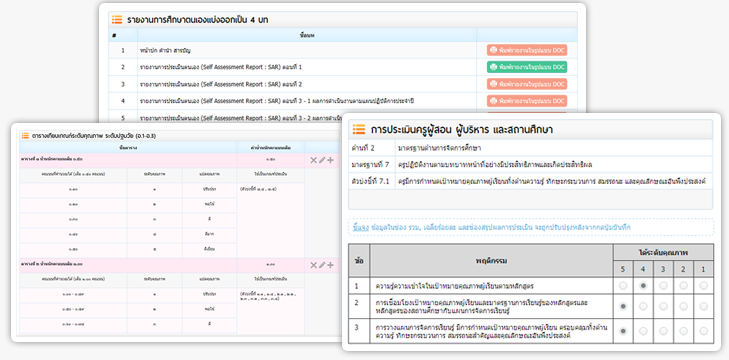This screenshot has height=360, width=729.
Task: Select rating 5 for behavior item 1
Action: pos(623,286)
